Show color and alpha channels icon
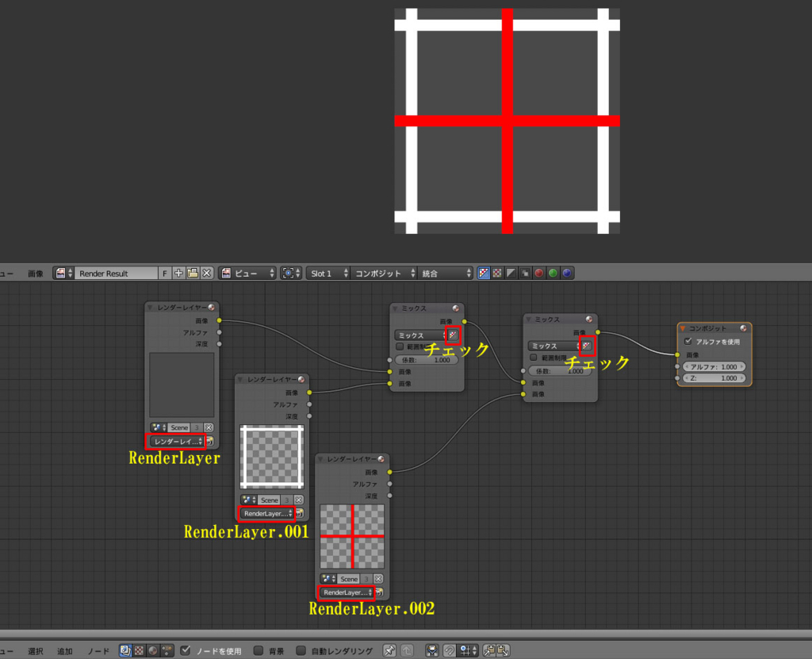Image resolution: width=812 pixels, height=659 pixels. point(484,273)
